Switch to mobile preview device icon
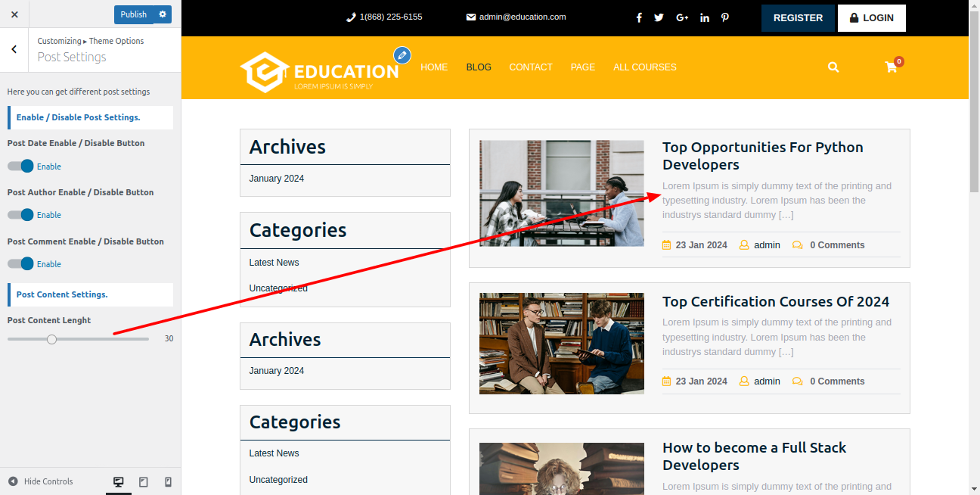980x495 pixels. (x=168, y=482)
